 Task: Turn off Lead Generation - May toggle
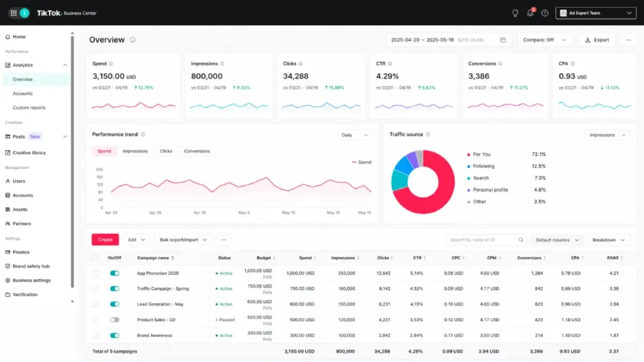click(114, 304)
